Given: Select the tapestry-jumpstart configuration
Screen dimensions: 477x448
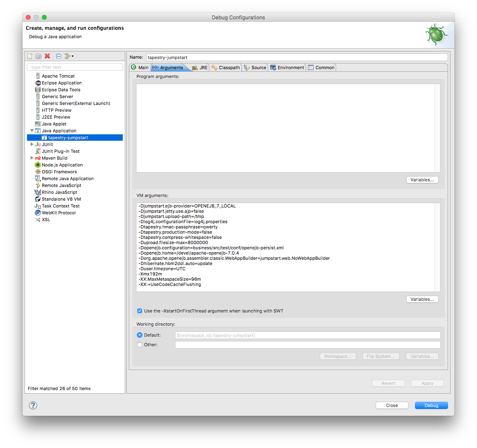Looking at the screenshot, I should point(75,138).
